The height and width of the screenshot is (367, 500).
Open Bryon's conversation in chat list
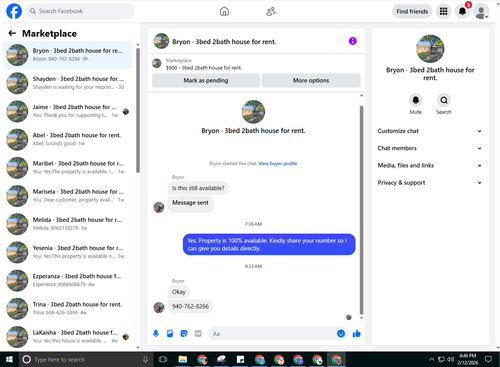coord(68,55)
